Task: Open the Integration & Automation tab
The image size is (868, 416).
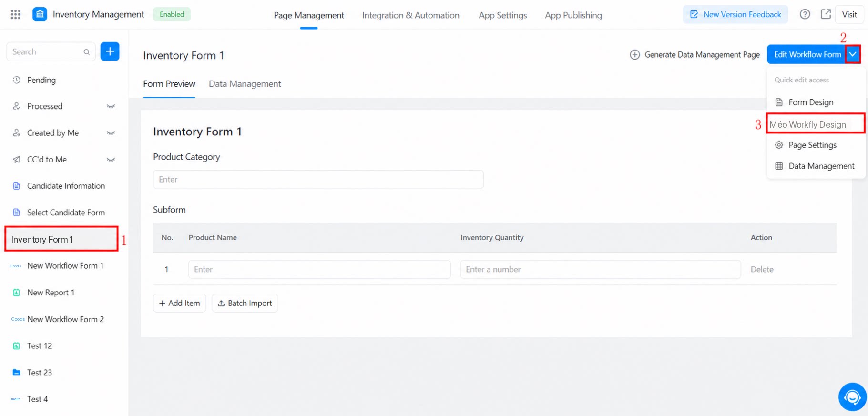Action: point(410,15)
